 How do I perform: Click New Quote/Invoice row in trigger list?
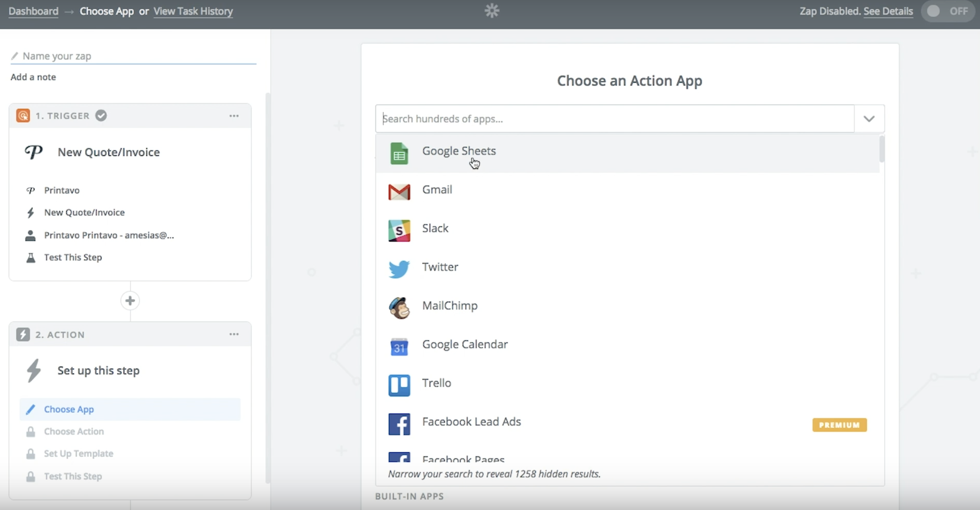click(130, 212)
